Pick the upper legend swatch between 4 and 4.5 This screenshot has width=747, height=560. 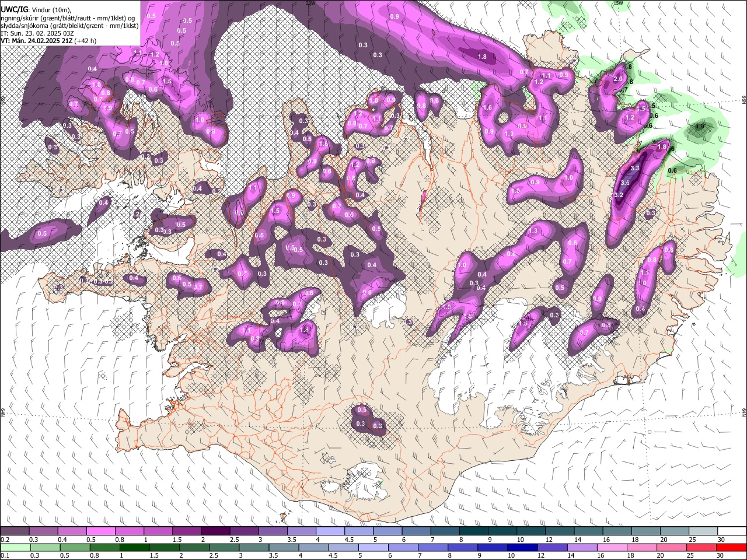click(x=330, y=531)
